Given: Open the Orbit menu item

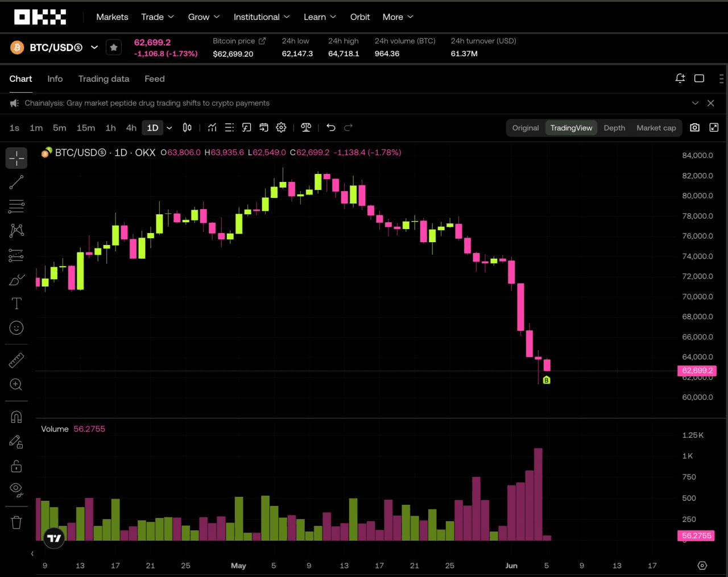Looking at the screenshot, I should 360,17.
